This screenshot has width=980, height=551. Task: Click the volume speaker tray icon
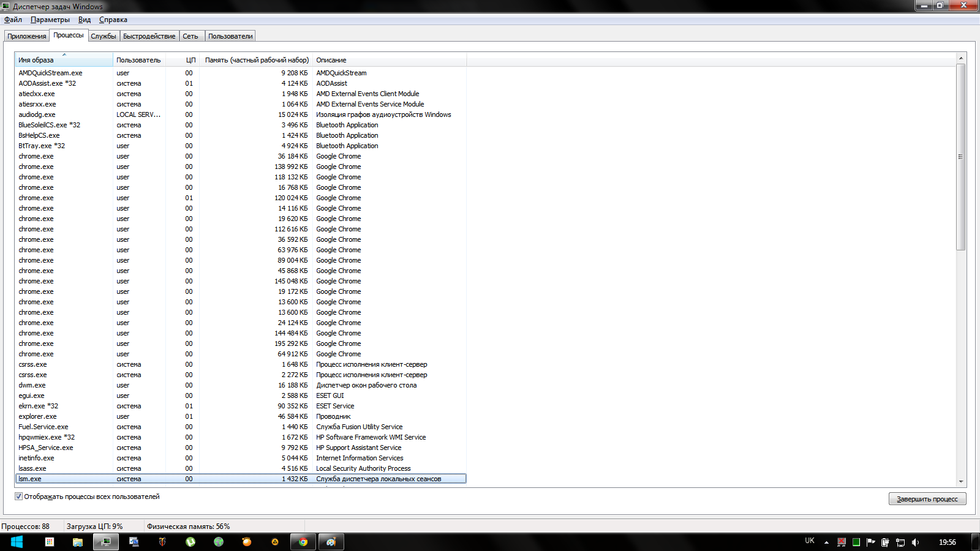[x=915, y=542]
